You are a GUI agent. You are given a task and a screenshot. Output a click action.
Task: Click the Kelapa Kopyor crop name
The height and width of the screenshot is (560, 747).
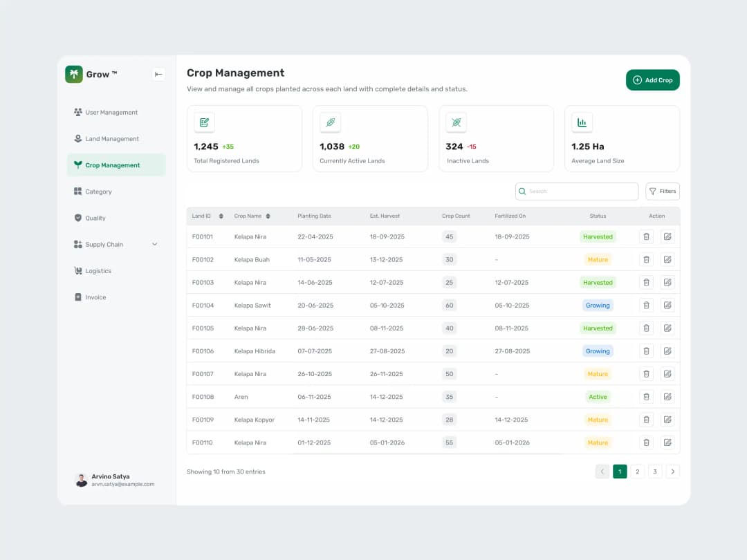coord(255,420)
